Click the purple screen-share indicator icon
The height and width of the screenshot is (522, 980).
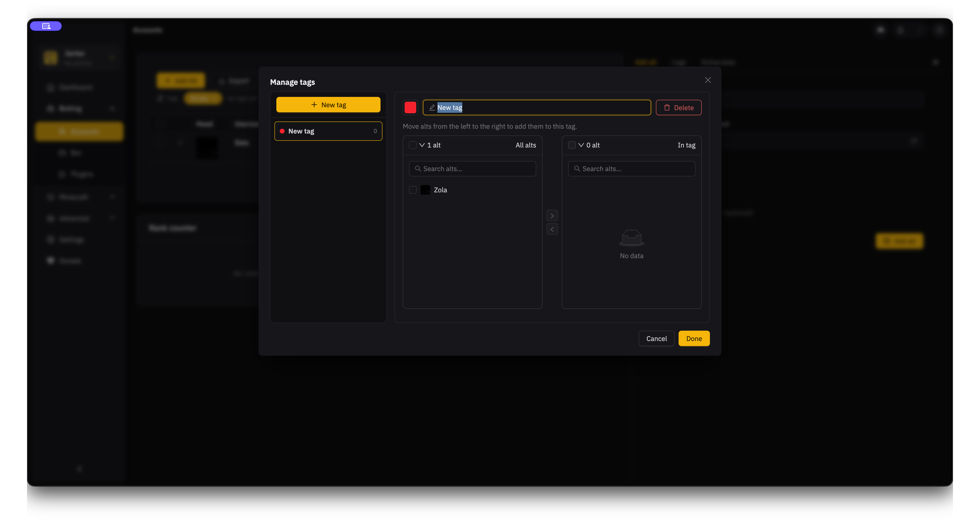coord(46,26)
